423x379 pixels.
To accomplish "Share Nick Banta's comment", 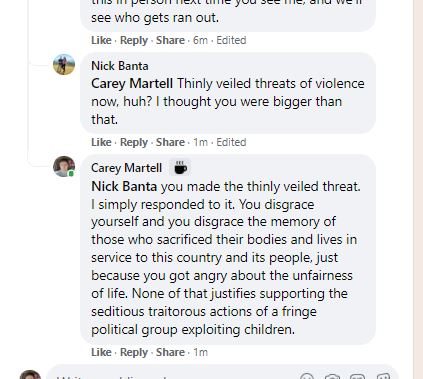I will 170,142.
